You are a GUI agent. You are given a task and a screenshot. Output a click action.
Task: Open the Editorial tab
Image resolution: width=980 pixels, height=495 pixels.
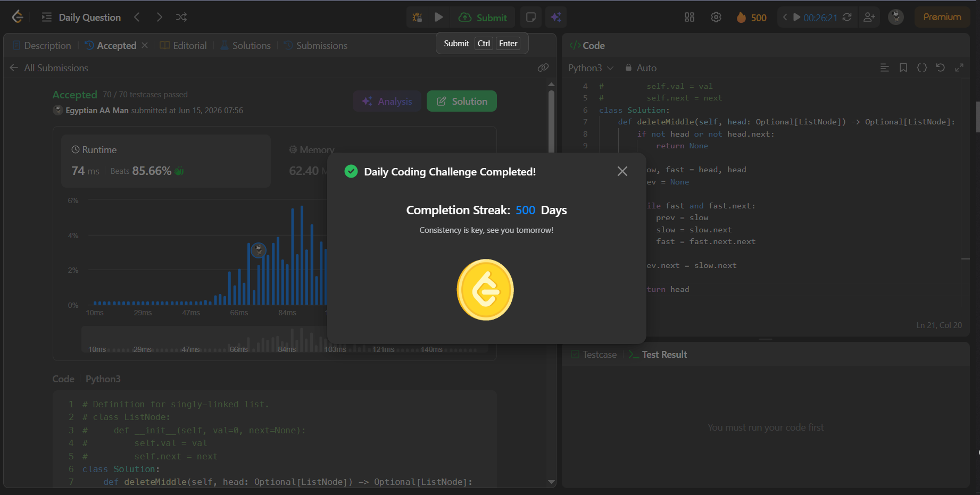click(x=183, y=46)
